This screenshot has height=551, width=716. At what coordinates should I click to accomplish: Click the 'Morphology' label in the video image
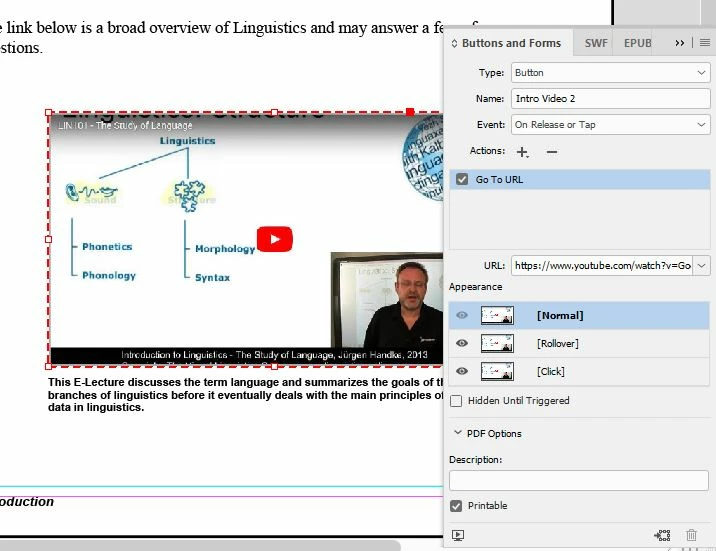pyautogui.click(x=225, y=249)
